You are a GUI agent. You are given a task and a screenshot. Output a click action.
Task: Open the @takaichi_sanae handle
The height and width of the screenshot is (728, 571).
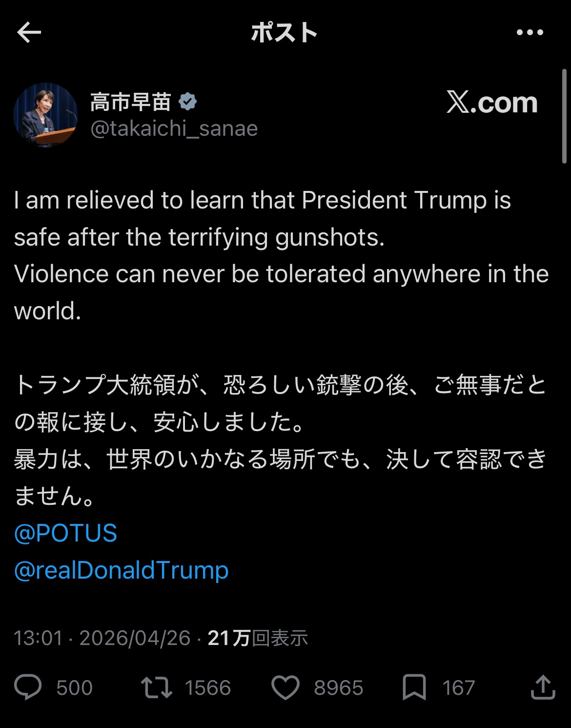pos(174,128)
